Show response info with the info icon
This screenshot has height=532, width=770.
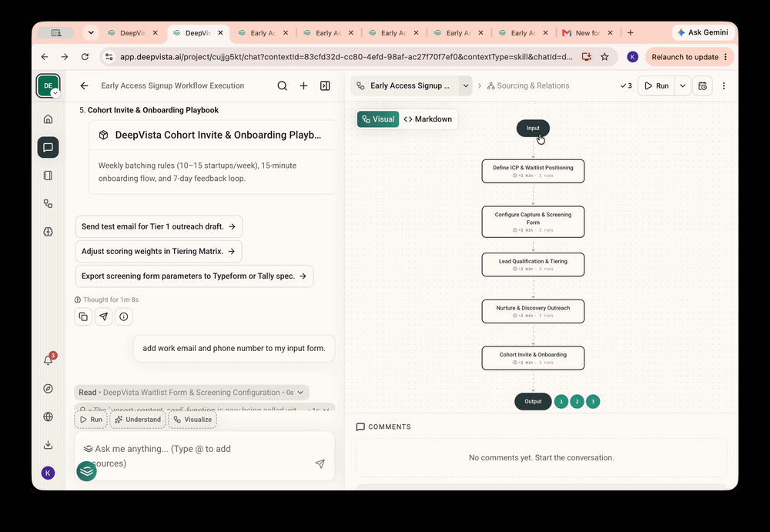124,317
